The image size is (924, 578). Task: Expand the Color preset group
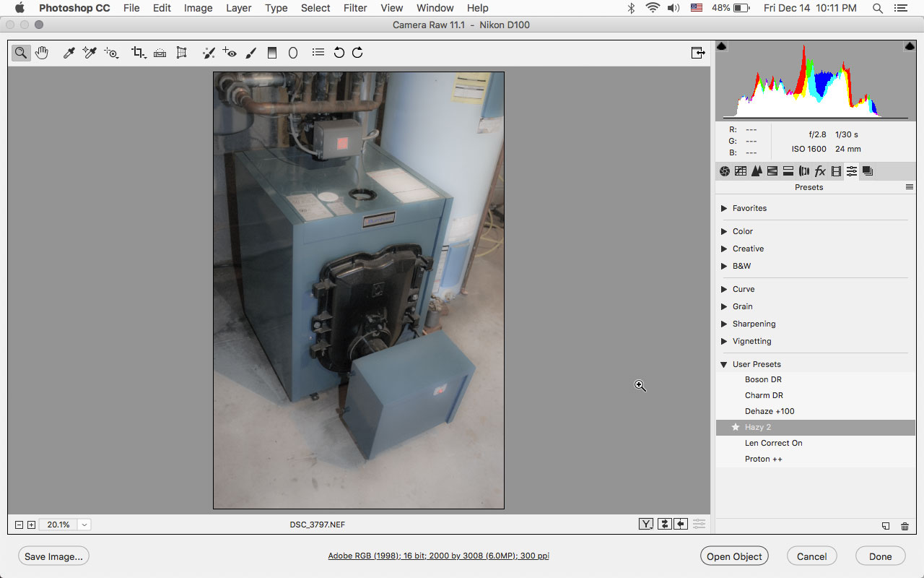point(724,231)
